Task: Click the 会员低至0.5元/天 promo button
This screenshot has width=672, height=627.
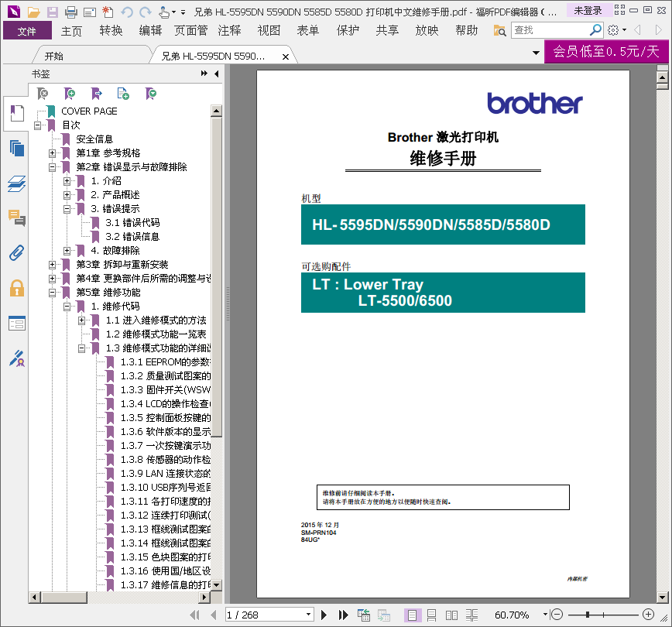Action: (x=606, y=51)
